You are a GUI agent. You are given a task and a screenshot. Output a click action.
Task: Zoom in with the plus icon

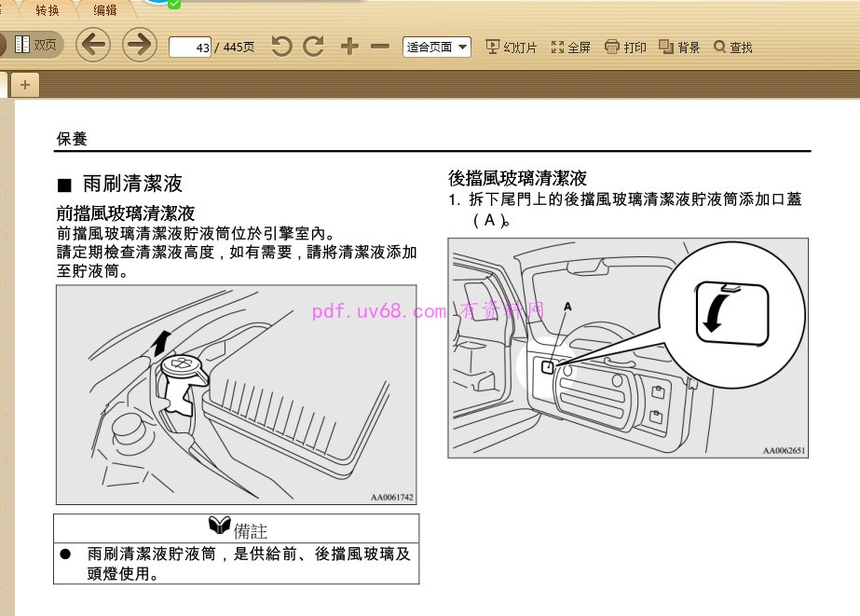pyautogui.click(x=348, y=46)
